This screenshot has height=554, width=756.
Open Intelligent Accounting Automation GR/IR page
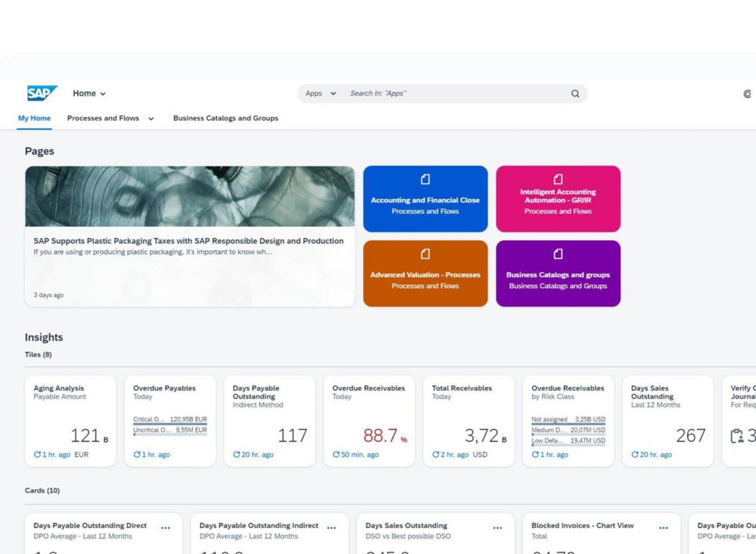coord(558,199)
